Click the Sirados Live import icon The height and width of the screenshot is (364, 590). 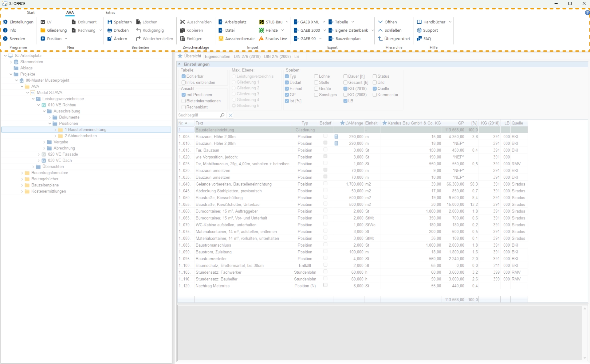[x=261, y=38]
